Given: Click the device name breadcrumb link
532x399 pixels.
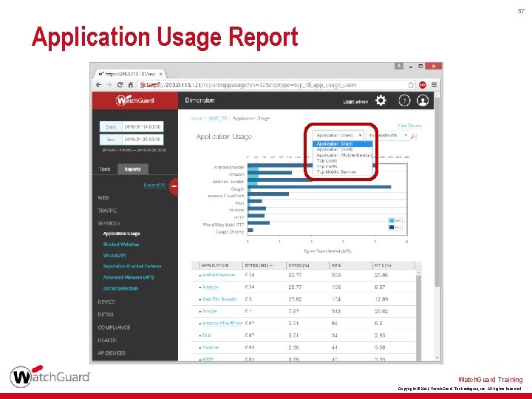Looking at the screenshot, I should [x=217, y=118].
